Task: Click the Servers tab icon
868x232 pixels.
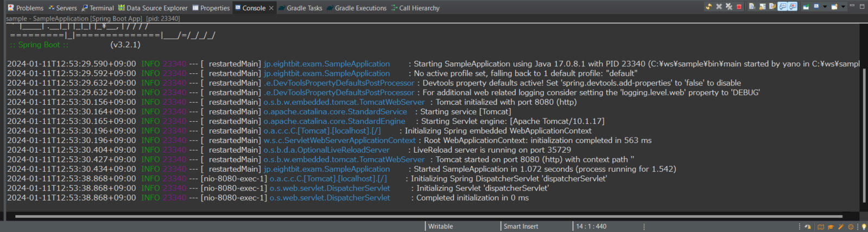Action: coord(51,8)
